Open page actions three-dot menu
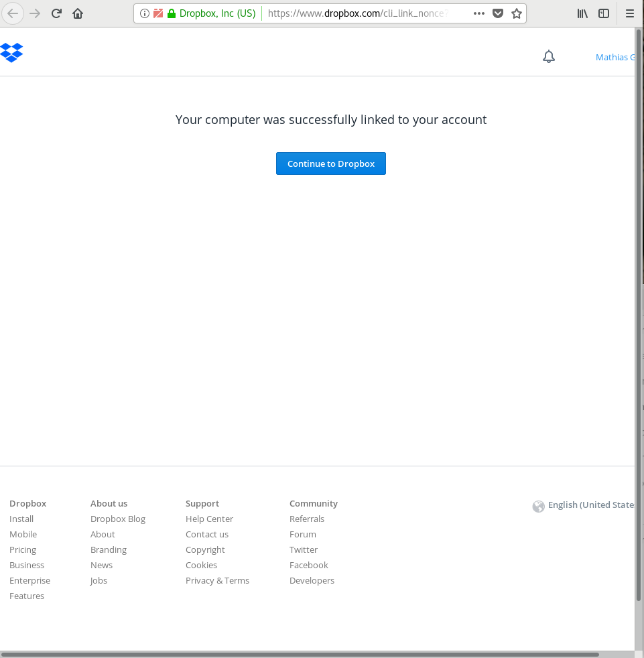 (478, 13)
